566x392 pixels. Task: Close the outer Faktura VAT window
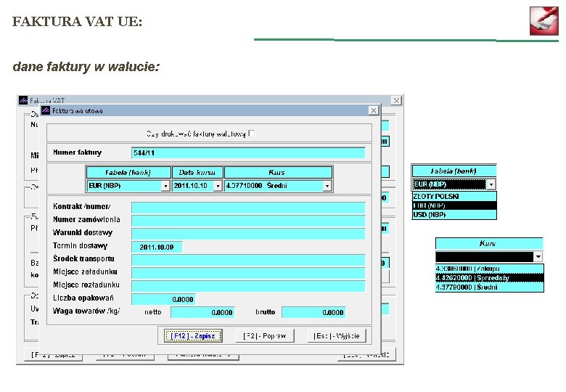[x=396, y=100]
